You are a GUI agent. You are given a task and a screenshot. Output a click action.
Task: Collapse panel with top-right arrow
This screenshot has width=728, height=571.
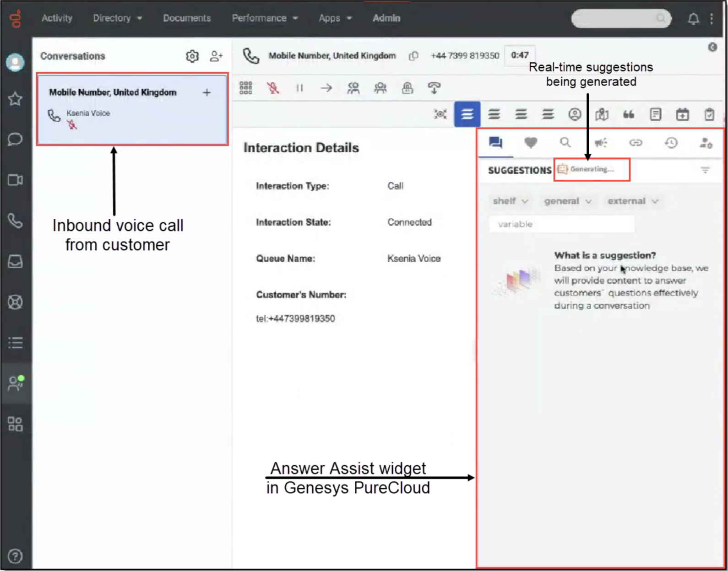712,47
